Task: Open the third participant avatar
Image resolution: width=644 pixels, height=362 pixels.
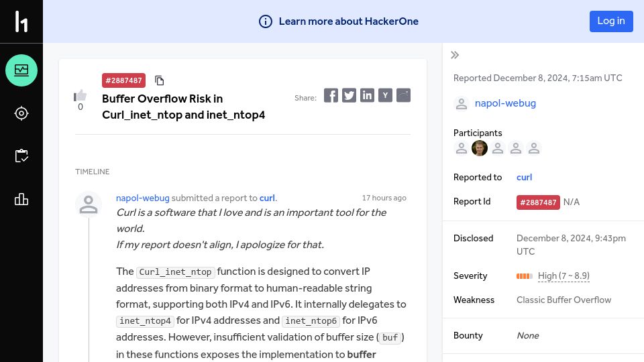Action: coord(498,148)
